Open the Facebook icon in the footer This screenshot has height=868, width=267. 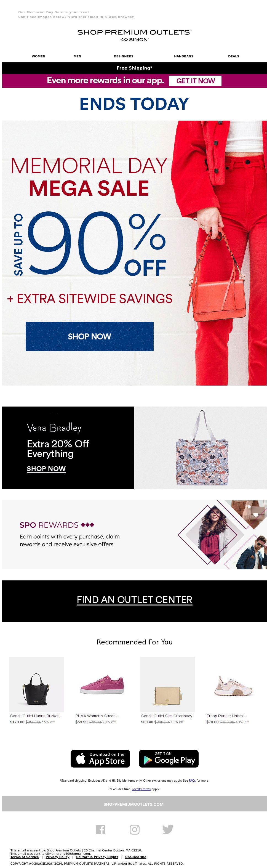100,829
